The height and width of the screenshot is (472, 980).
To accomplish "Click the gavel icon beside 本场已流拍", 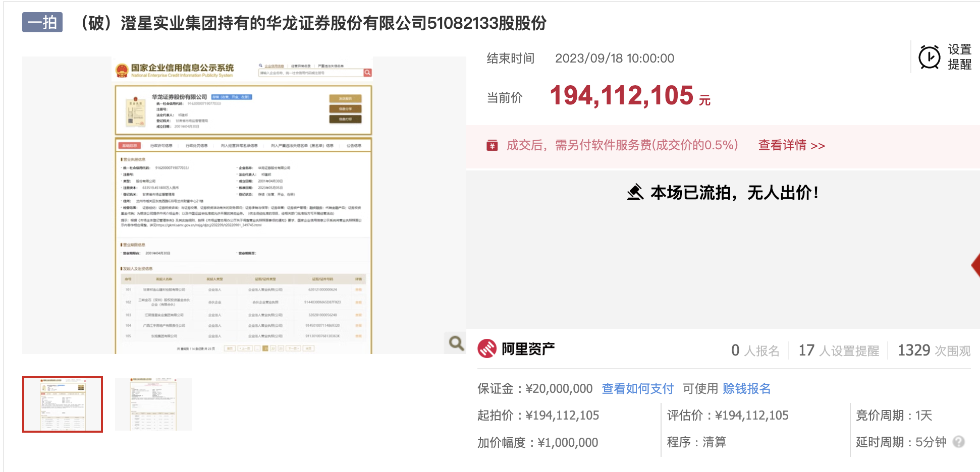I will pos(635,192).
